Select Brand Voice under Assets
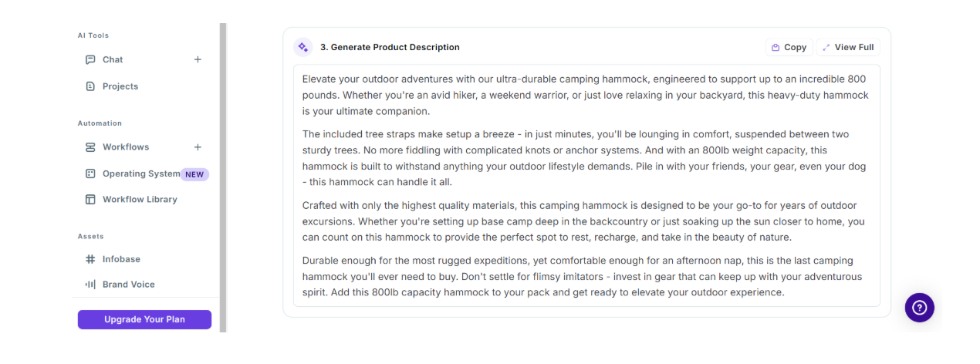This screenshot has width=980, height=364. click(x=128, y=285)
